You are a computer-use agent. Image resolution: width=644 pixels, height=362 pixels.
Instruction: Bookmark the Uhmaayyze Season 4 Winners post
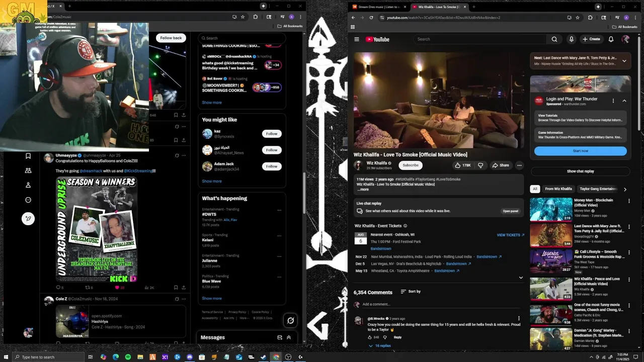pyautogui.click(x=176, y=288)
